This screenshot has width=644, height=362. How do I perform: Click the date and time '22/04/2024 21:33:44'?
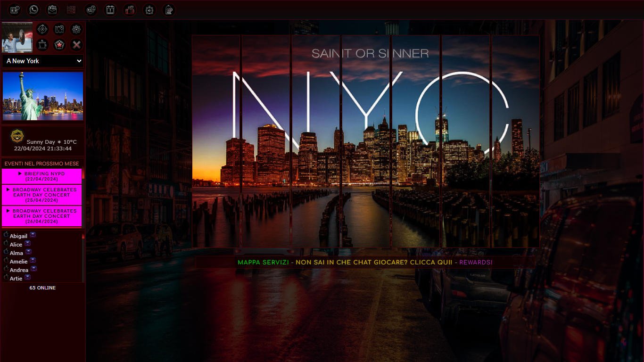tap(43, 148)
